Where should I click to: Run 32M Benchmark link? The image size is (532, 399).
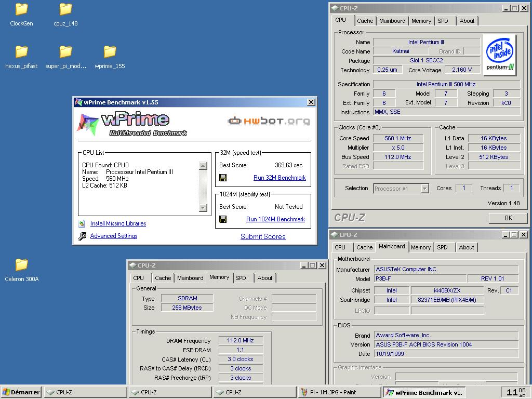click(280, 178)
